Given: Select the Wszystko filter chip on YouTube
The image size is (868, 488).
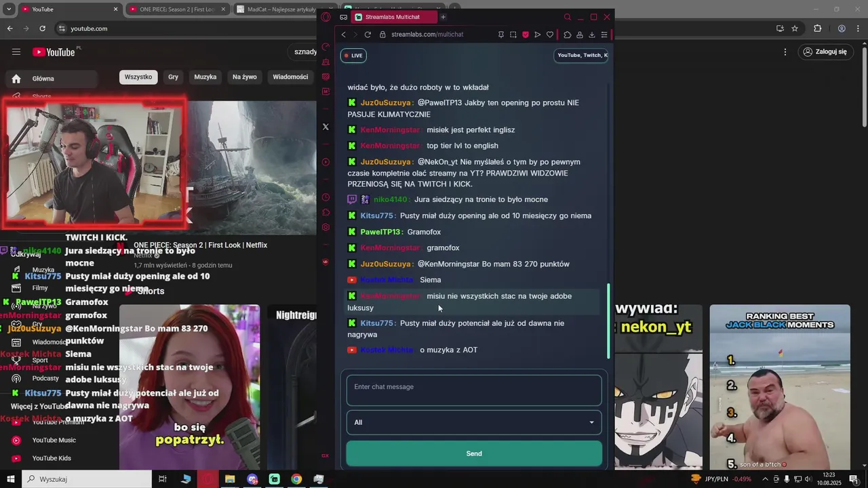Looking at the screenshot, I should click(138, 77).
